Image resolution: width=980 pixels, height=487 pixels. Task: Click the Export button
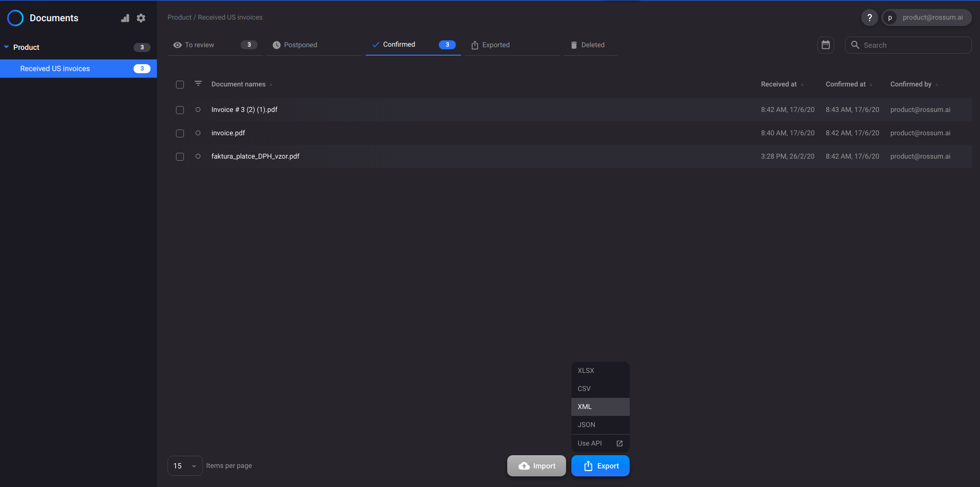tap(600, 465)
